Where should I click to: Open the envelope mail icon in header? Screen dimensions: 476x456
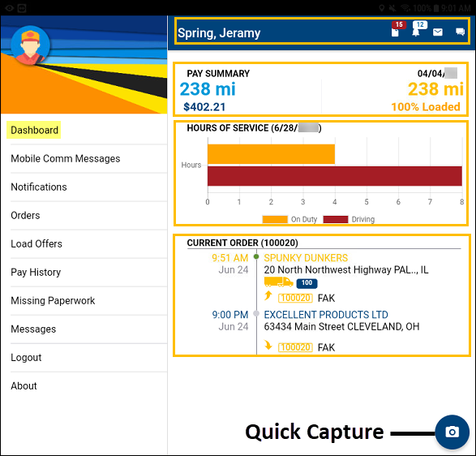coord(437,32)
